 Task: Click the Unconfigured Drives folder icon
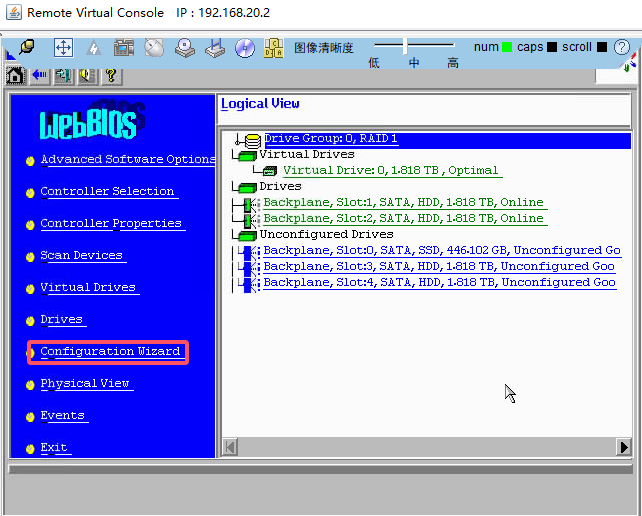click(246, 235)
